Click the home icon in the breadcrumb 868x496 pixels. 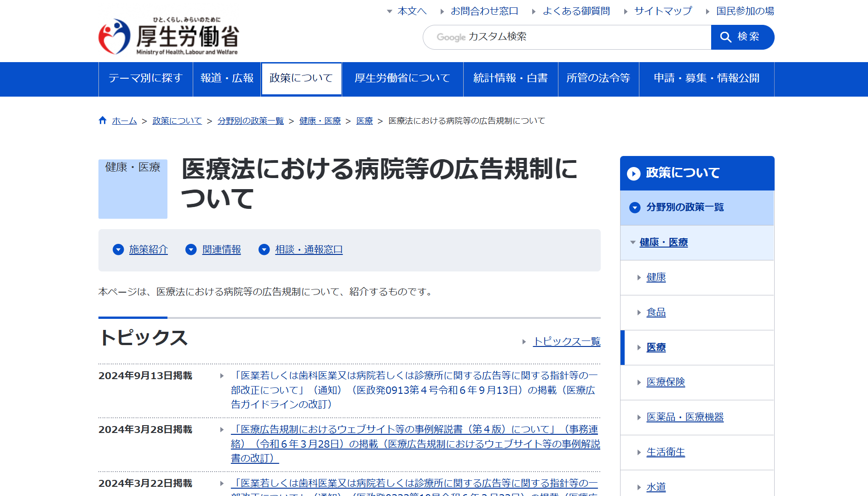[x=103, y=120]
